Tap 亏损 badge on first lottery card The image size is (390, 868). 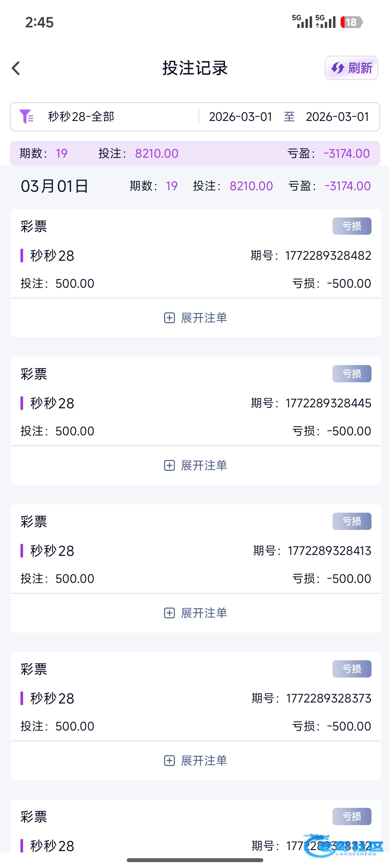[x=352, y=226]
